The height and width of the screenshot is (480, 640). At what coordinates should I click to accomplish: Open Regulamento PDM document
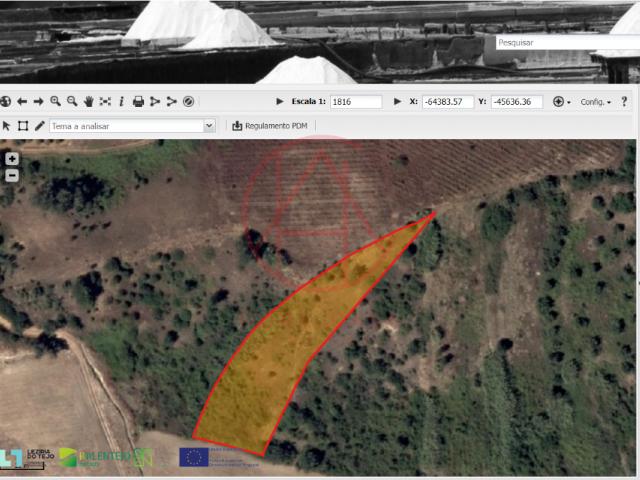pyautogui.click(x=270, y=126)
